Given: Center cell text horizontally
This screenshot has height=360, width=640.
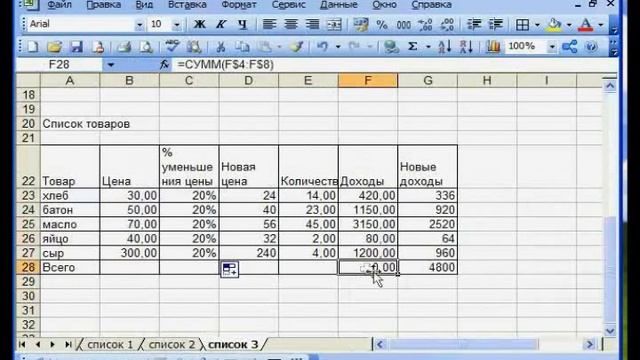Looking at the screenshot, I should pos(291,24).
